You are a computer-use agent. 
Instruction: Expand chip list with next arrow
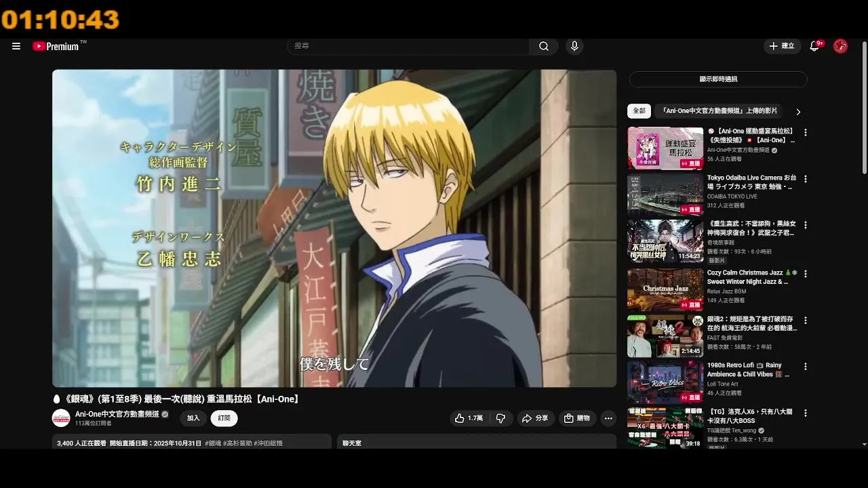pos(798,111)
